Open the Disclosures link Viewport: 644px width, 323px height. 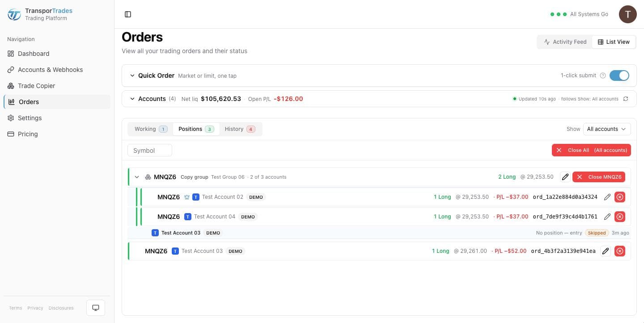61,308
